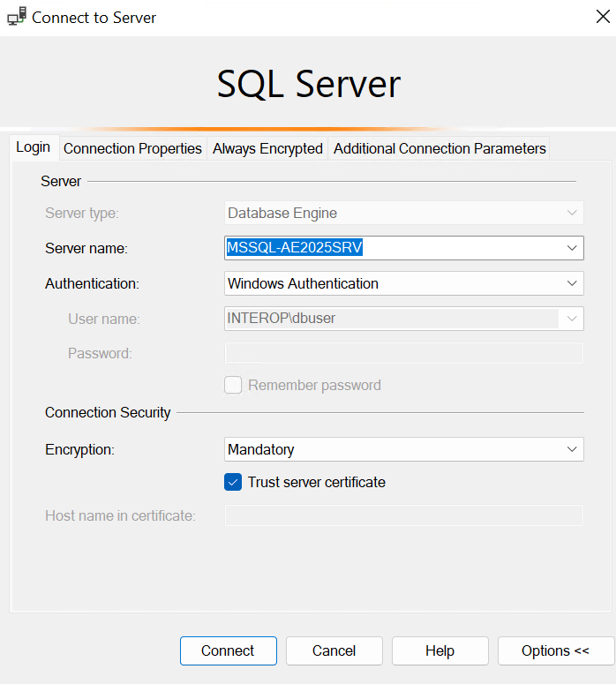Close the Connect to Server dialog
616x684 pixels.
(x=603, y=17)
